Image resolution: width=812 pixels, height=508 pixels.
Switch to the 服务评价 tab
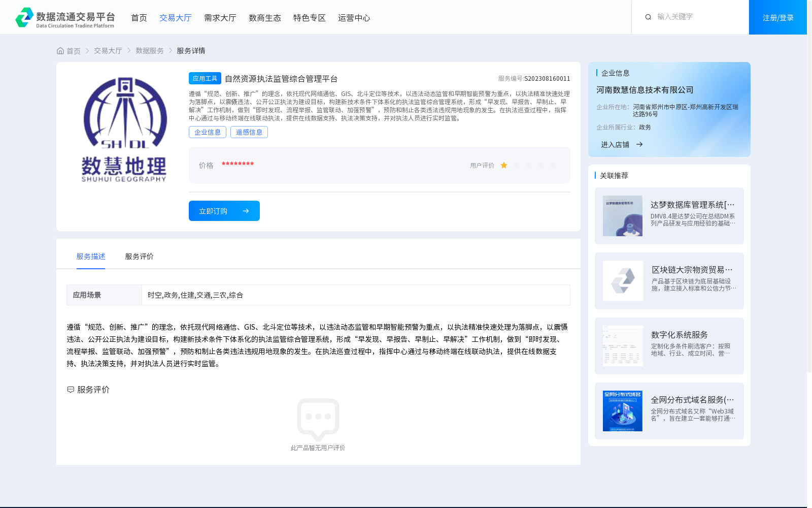coord(140,257)
